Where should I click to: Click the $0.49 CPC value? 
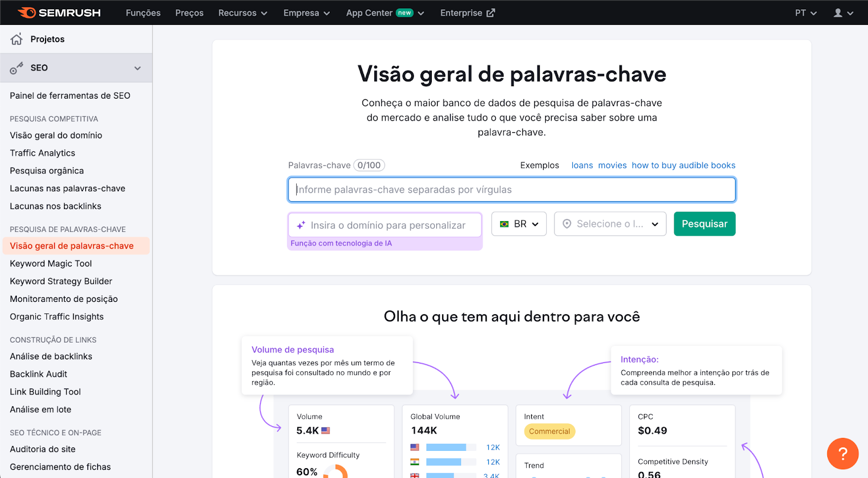(652, 431)
